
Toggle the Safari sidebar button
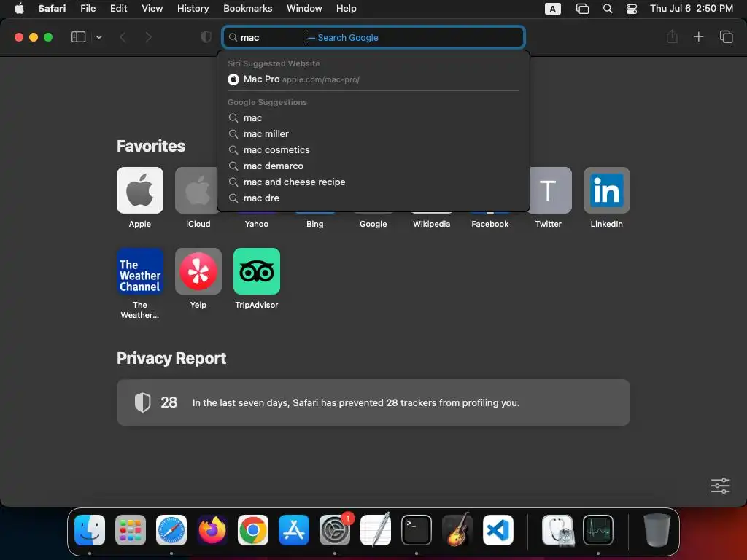[78, 37]
